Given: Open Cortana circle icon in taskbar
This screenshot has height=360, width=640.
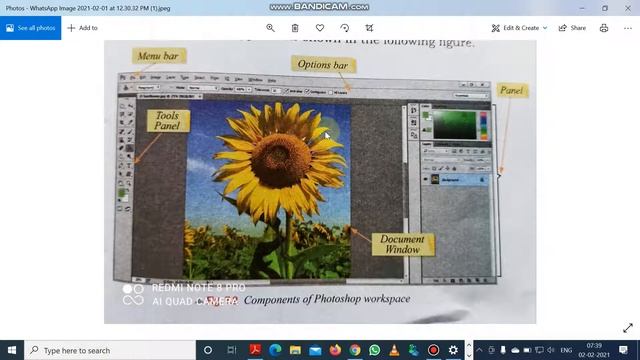Looking at the screenshot, I should (x=208, y=350).
